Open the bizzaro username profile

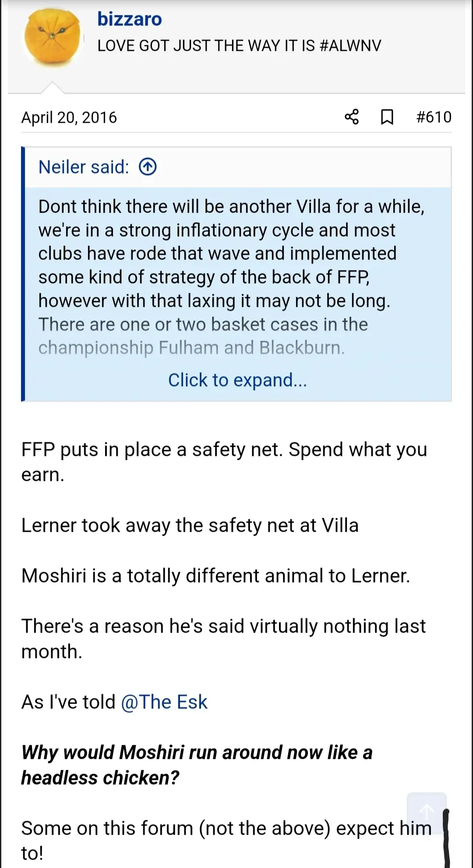tap(129, 19)
